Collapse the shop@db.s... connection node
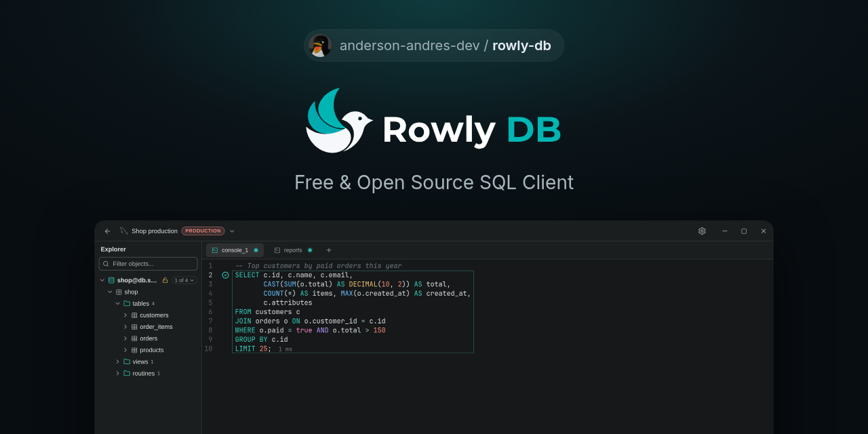Image resolution: width=868 pixels, height=434 pixels. [102, 280]
